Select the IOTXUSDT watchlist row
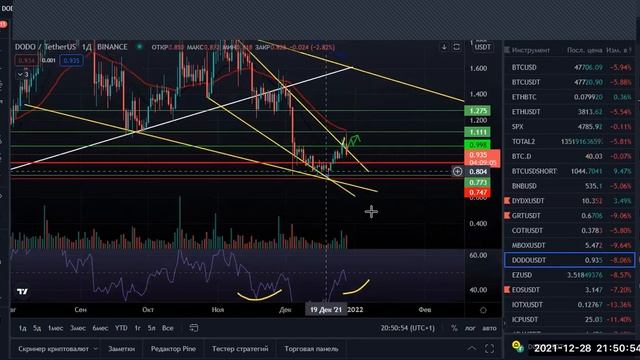The height and width of the screenshot is (360, 640). click(x=570, y=304)
